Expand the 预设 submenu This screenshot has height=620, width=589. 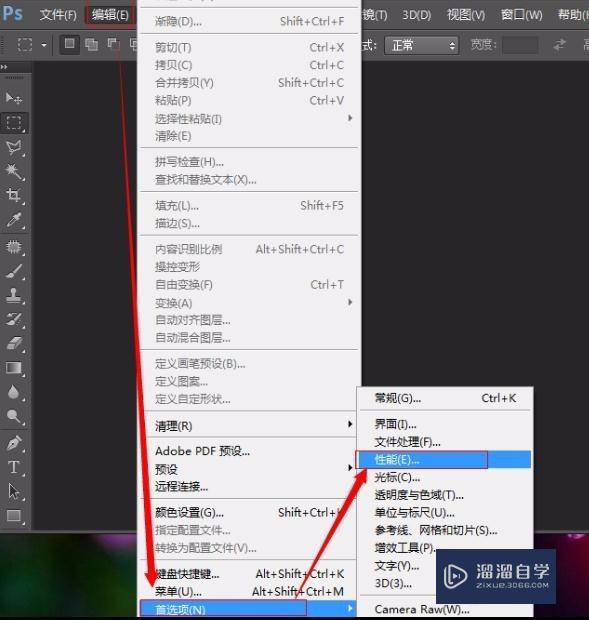pos(249,469)
